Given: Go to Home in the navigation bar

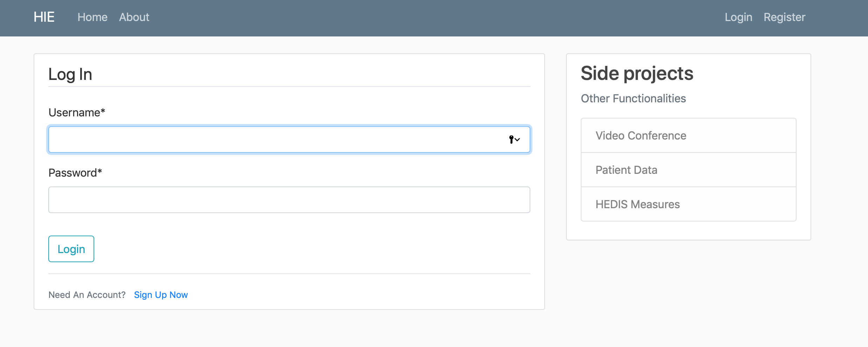Looking at the screenshot, I should (x=92, y=17).
